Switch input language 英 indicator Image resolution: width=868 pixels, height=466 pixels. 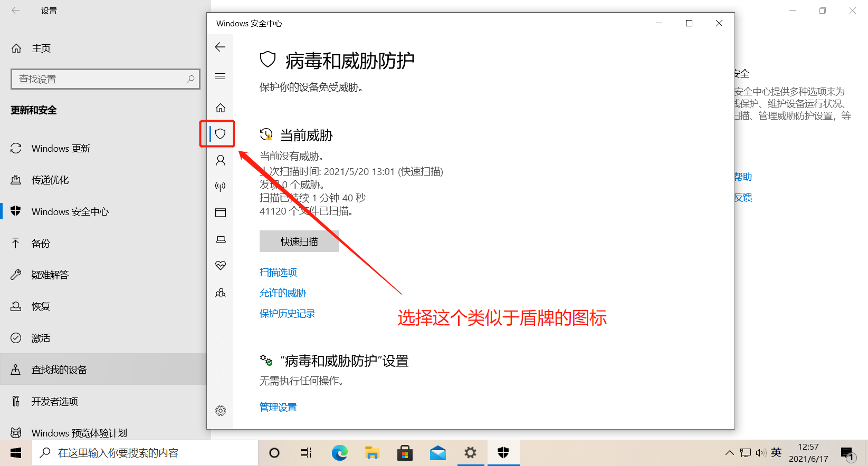pyautogui.click(x=776, y=452)
